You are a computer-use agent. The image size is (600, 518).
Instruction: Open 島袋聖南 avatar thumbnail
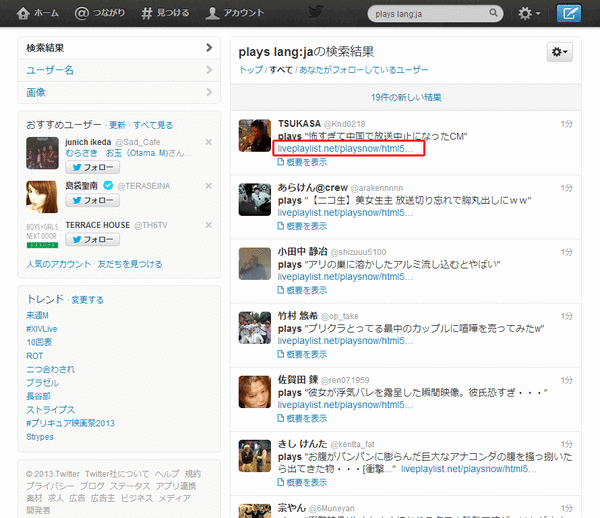42,197
